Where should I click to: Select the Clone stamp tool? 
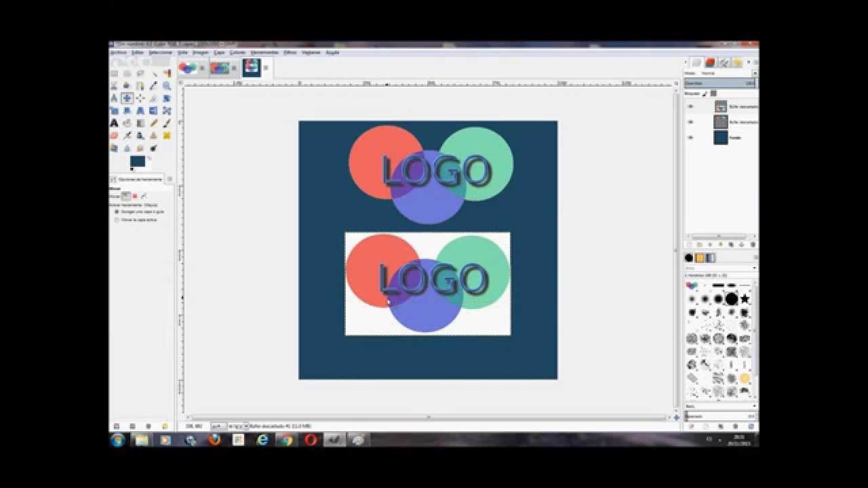click(153, 136)
